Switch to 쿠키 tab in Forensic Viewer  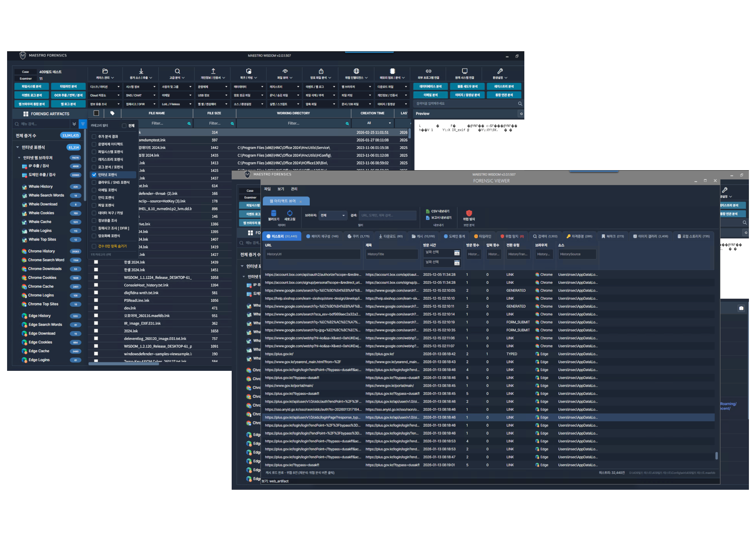(359, 236)
